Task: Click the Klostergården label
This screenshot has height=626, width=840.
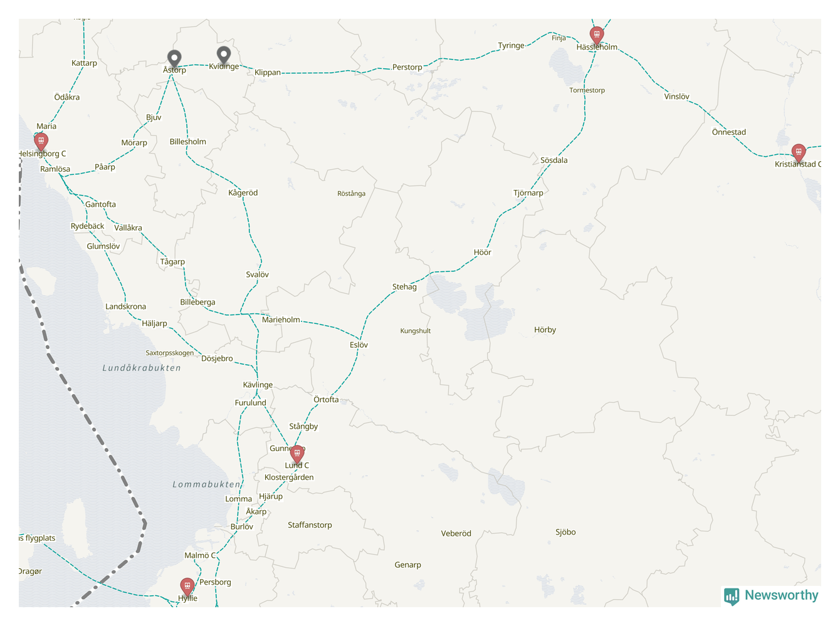Action: coord(289,477)
